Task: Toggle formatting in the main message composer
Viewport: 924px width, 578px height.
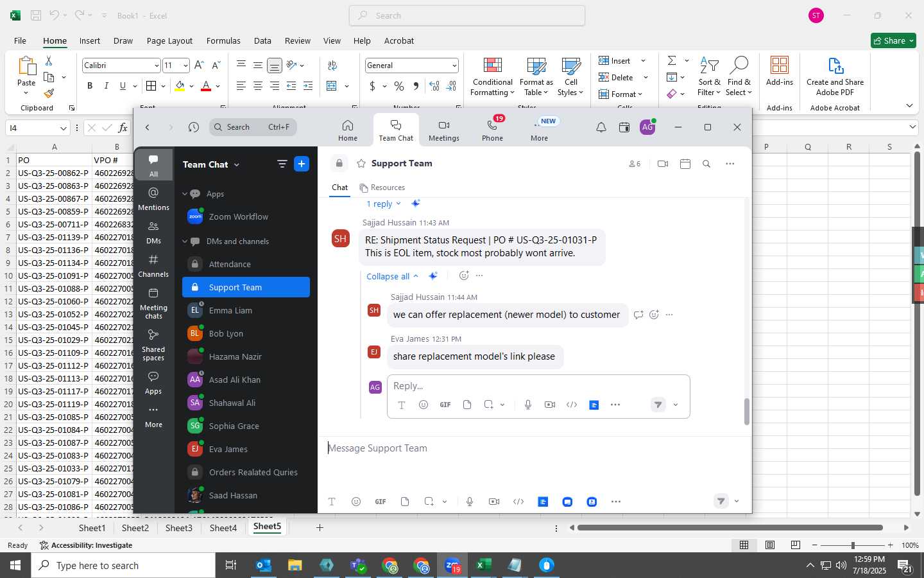Action: (332, 502)
